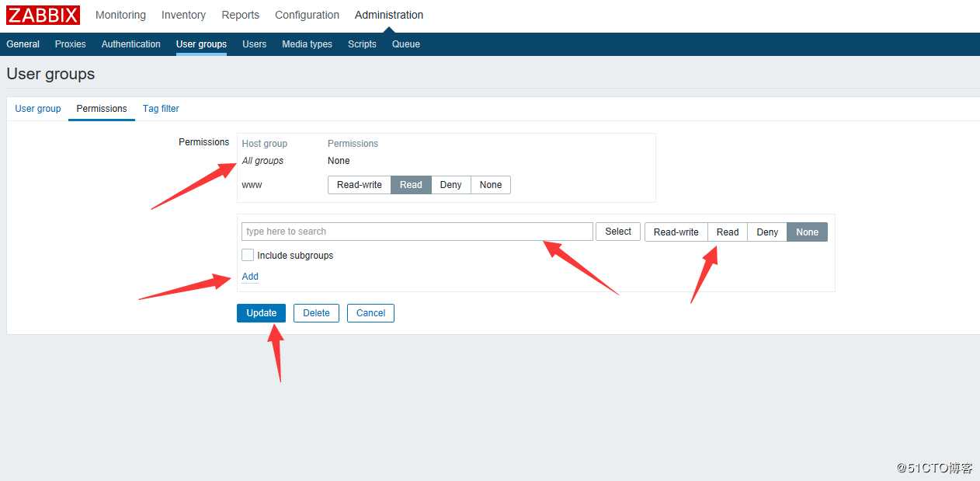
Task: Click the 'User groups' page heading
Action: tap(50, 74)
